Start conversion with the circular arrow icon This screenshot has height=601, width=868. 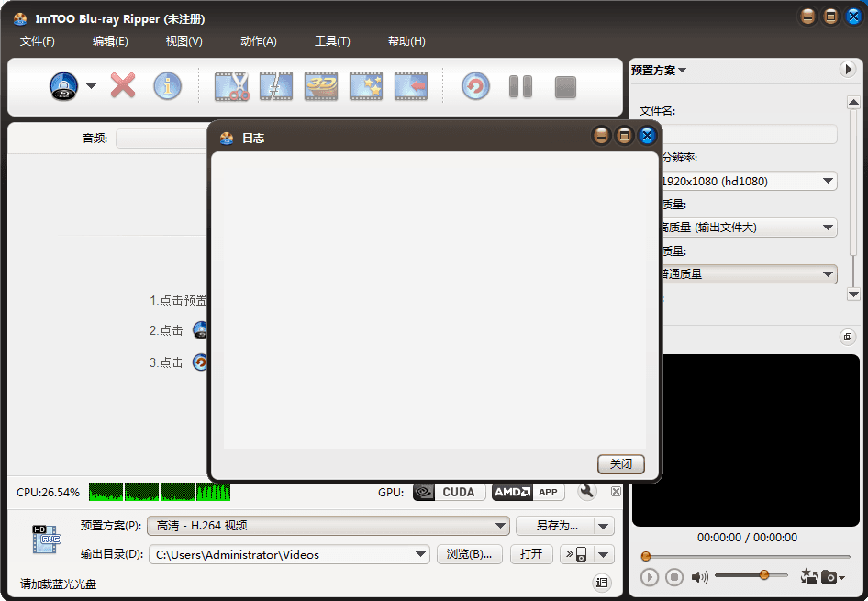tap(475, 86)
